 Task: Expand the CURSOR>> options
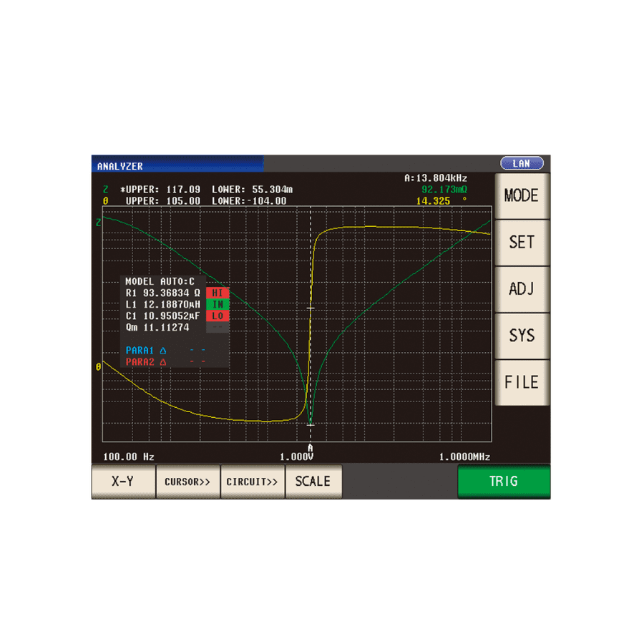(x=187, y=482)
